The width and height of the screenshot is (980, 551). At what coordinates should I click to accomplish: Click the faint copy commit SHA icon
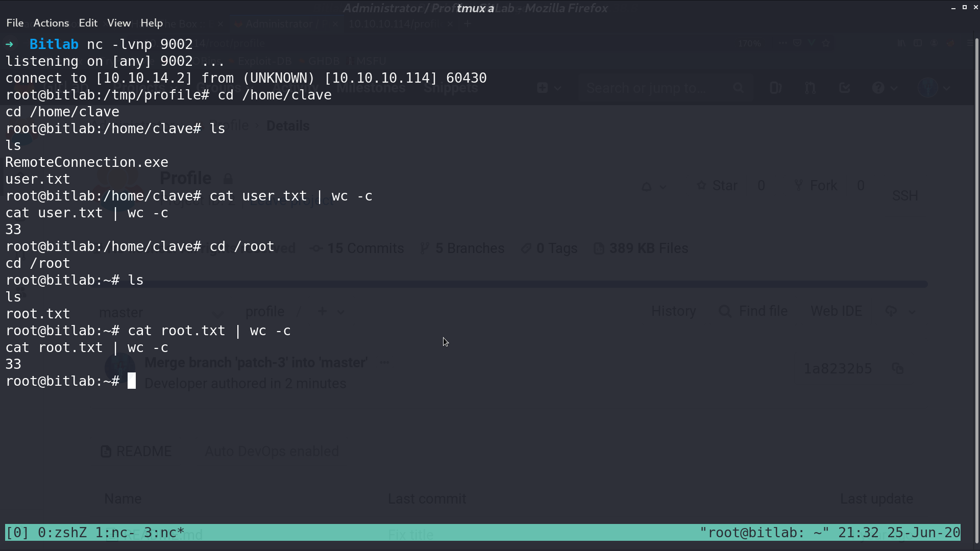tap(897, 368)
